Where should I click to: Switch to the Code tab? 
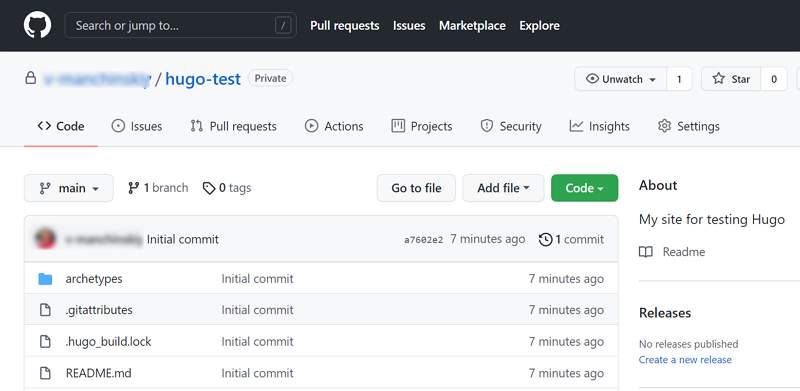61,126
